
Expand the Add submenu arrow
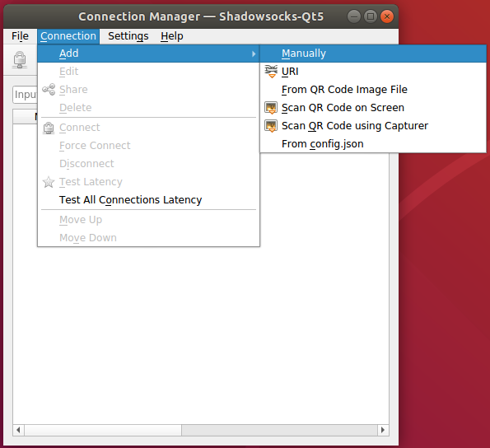[254, 54]
